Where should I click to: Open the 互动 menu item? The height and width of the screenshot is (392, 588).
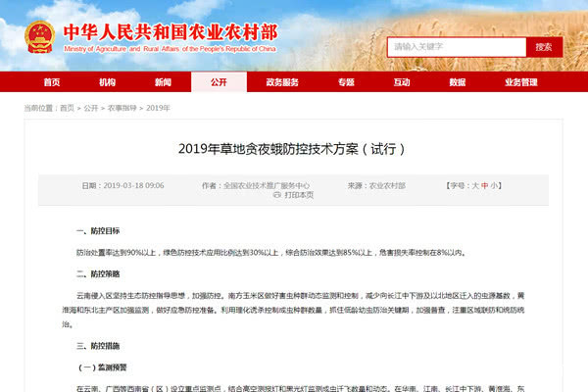tap(402, 82)
